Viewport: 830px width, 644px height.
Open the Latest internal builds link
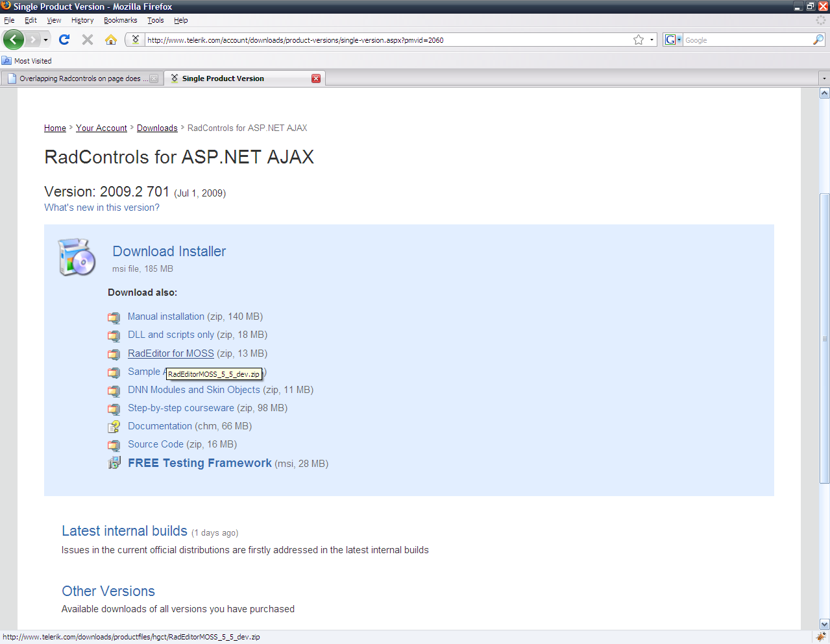[x=125, y=531]
